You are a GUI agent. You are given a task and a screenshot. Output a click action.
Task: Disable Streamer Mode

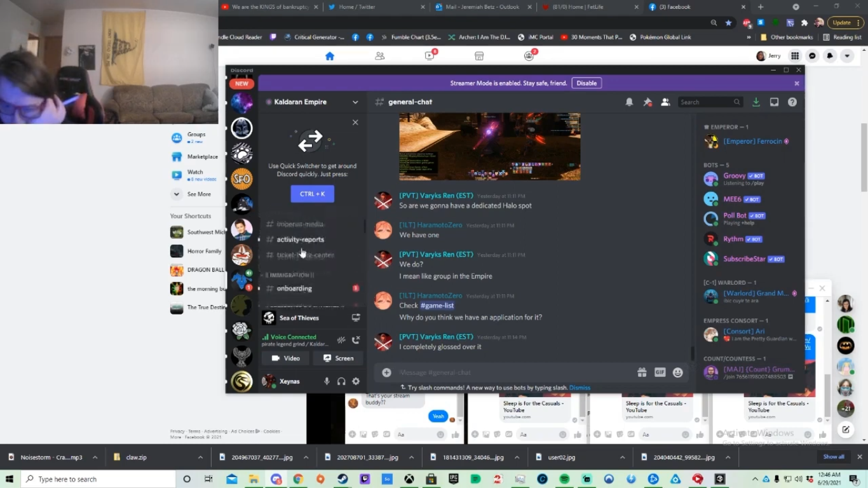click(x=587, y=83)
